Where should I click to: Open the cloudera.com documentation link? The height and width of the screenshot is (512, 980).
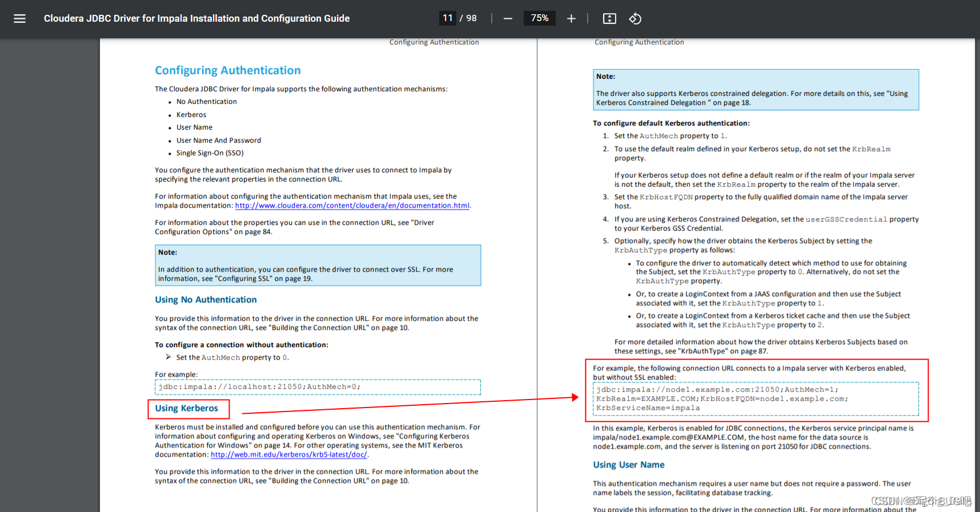tap(352, 205)
